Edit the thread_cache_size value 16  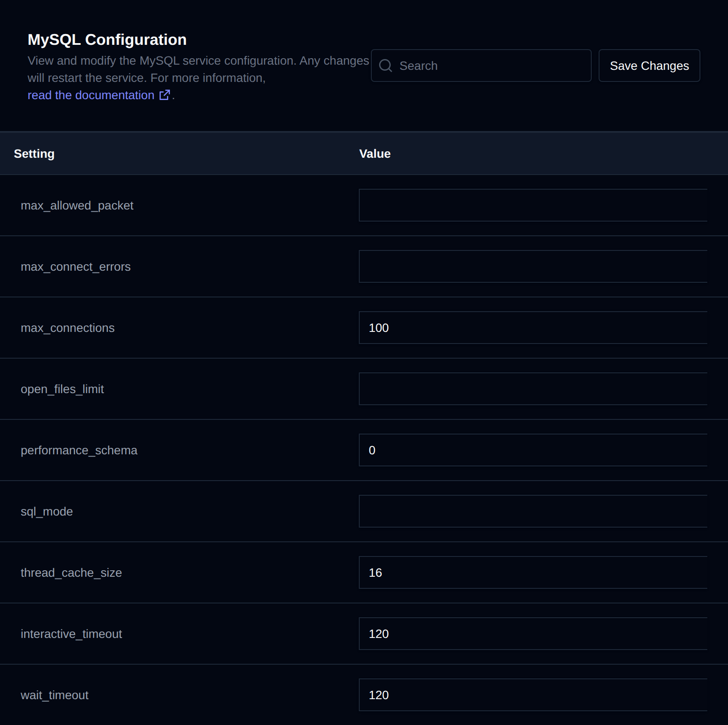533,572
